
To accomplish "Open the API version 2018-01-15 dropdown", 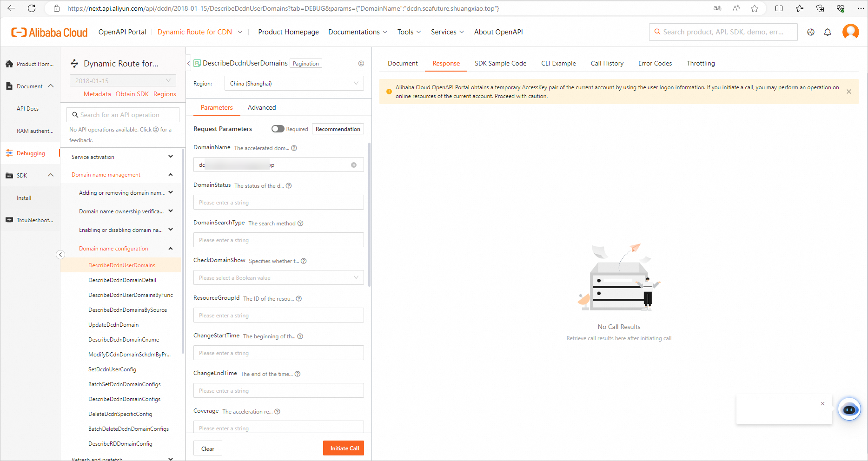I will click(123, 80).
